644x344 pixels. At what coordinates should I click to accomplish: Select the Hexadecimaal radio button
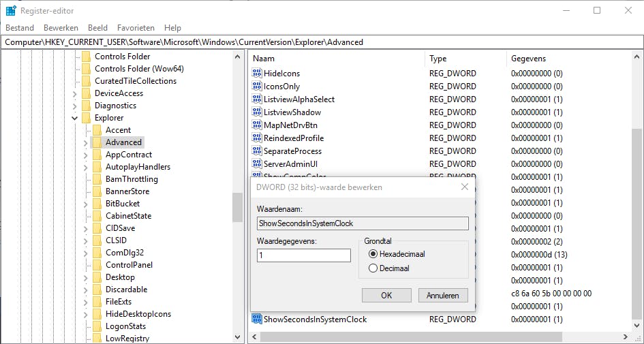point(373,254)
